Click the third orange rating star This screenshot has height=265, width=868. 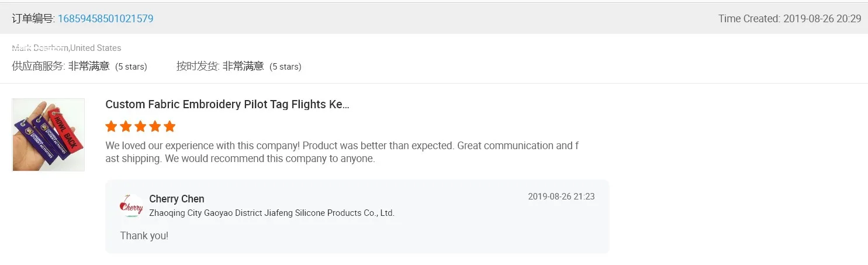(x=140, y=126)
